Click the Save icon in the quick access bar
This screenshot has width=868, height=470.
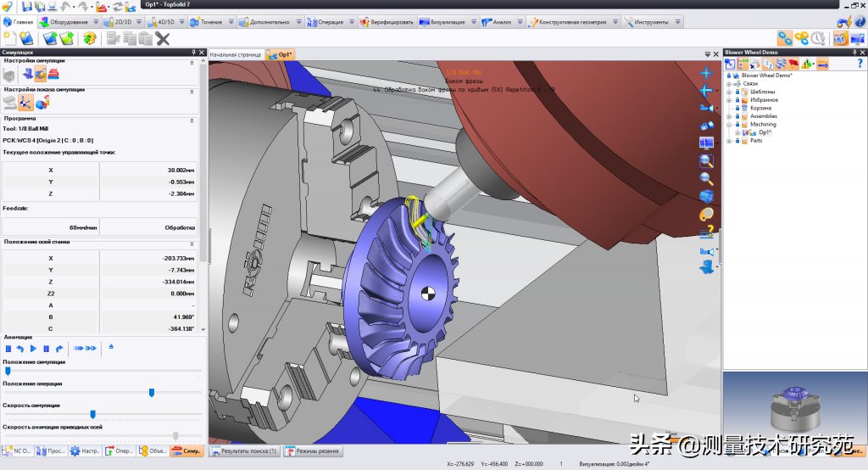26,7
